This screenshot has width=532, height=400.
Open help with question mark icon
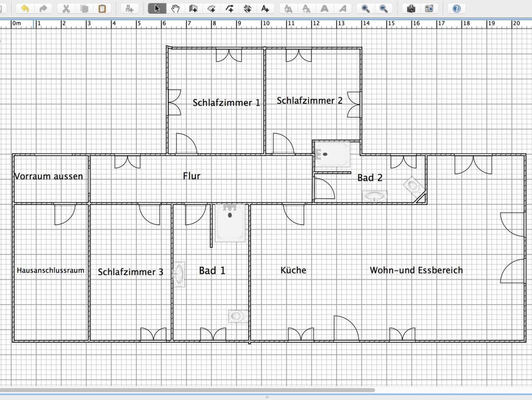point(456,9)
